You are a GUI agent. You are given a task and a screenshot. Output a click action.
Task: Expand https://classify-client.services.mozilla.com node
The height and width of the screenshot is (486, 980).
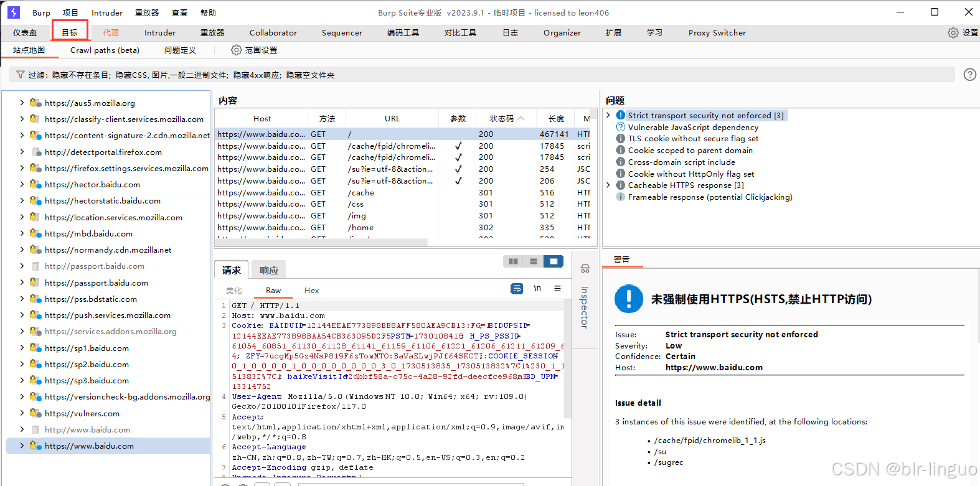[22, 119]
